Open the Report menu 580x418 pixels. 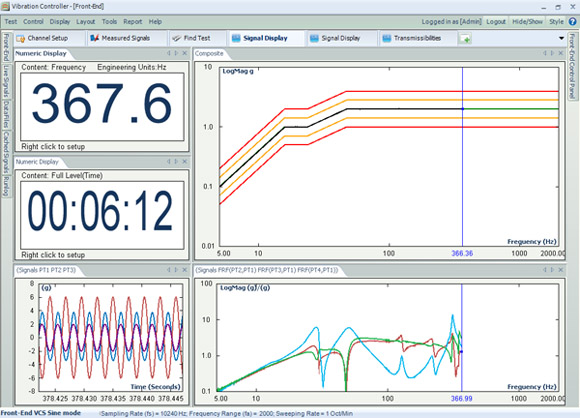point(132,21)
